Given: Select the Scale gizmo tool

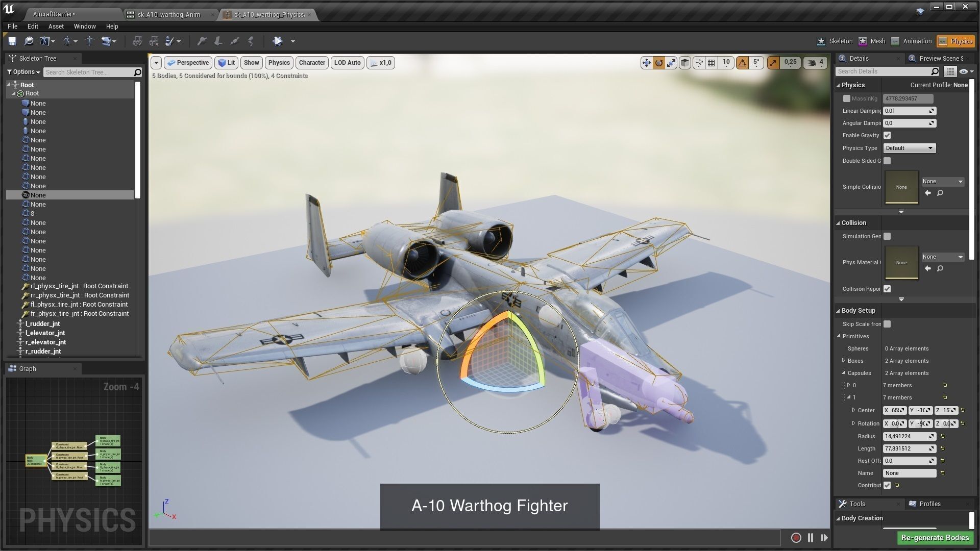Looking at the screenshot, I should 671,63.
